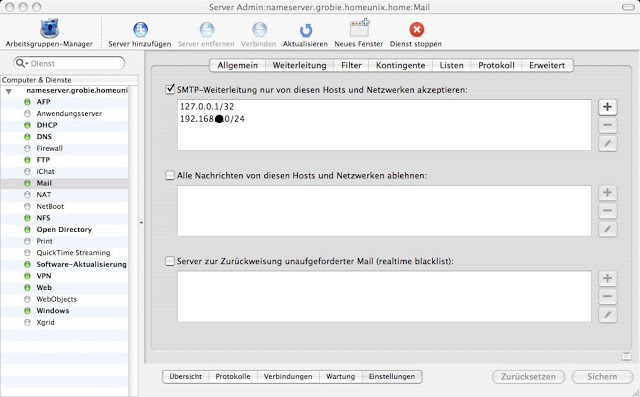Collapse the sidebar using splitter arrow
This screenshot has width=640, height=397.
click(x=141, y=223)
